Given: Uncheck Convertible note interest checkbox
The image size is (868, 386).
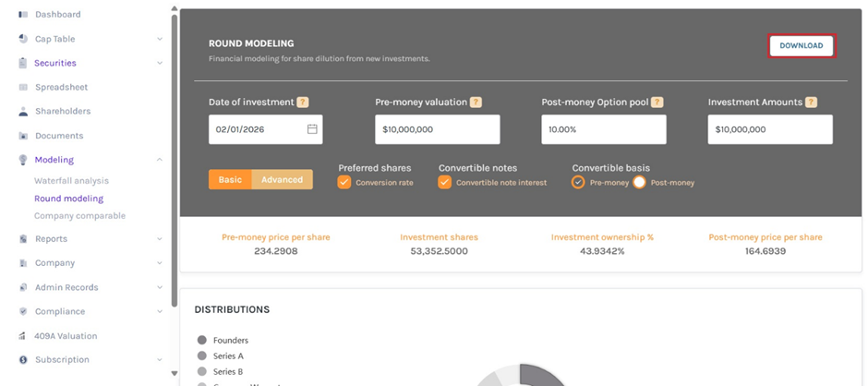Looking at the screenshot, I should pyautogui.click(x=445, y=183).
